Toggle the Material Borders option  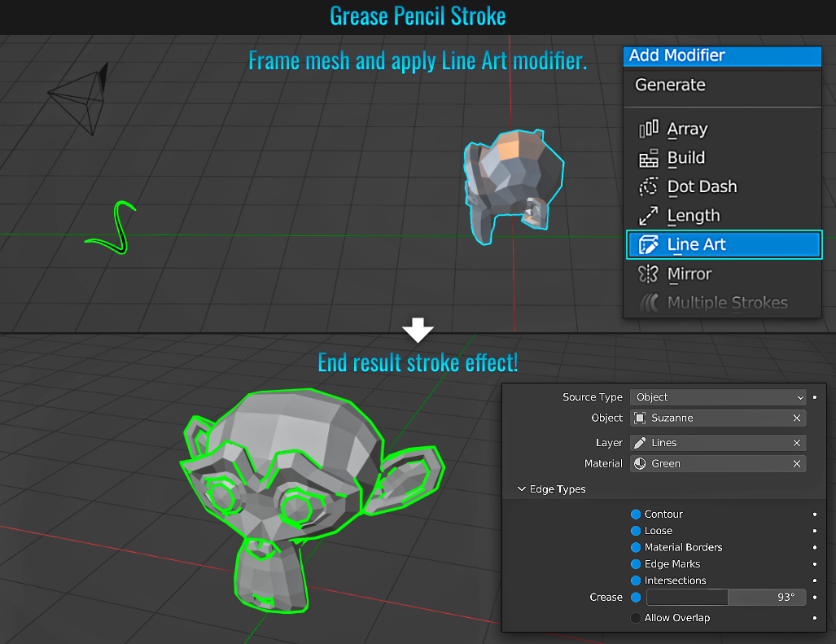coord(636,547)
